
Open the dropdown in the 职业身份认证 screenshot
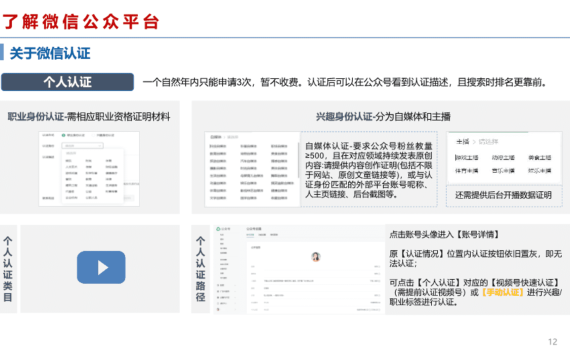83,145
